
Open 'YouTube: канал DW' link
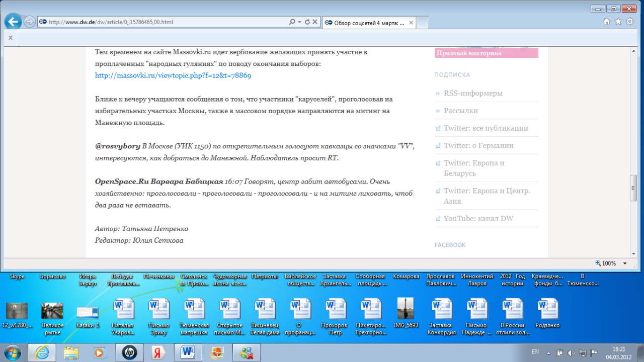478,218
